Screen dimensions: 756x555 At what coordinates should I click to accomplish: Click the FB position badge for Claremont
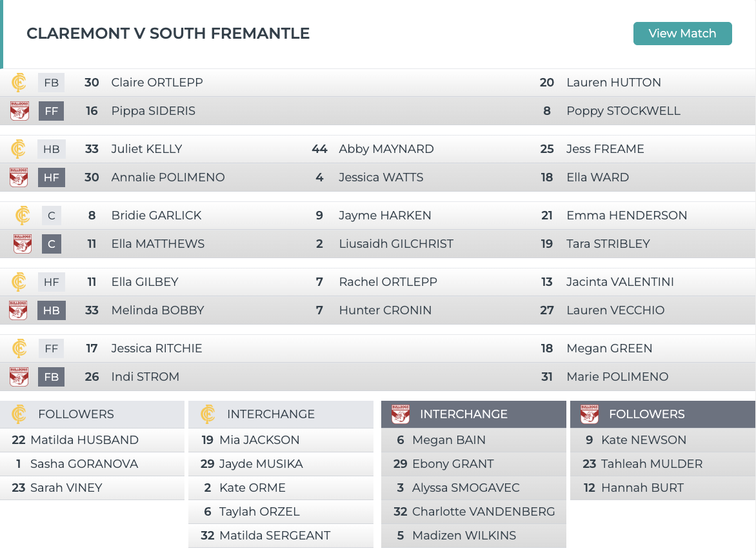[52, 83]
